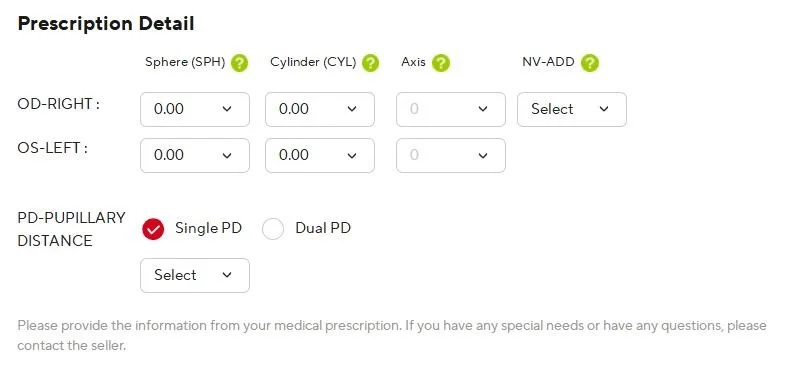Screen dimensions: 800x370
Task: Open the OD-RIGHT Axis dropdown
Action: [x=451, y=109]
